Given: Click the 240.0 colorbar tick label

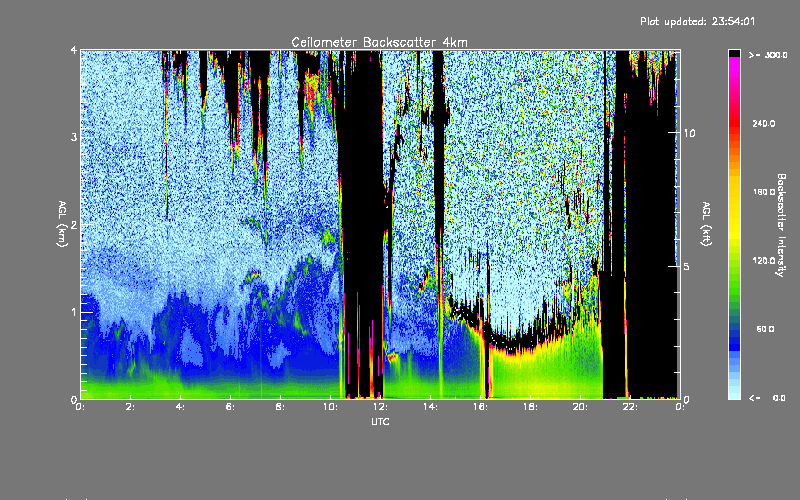Looking at the screenshot, I should [763, 123].
